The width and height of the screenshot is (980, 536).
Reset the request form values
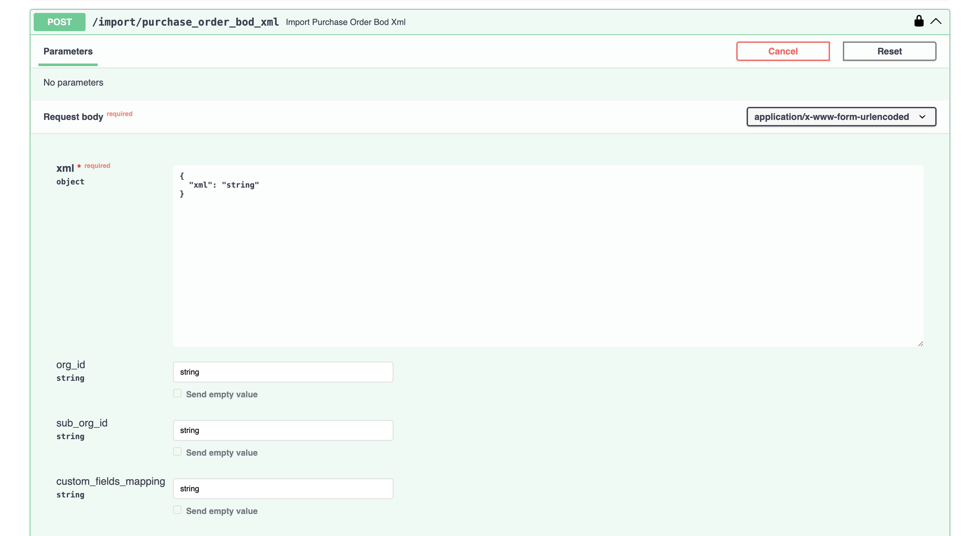(x=889, y=51)
